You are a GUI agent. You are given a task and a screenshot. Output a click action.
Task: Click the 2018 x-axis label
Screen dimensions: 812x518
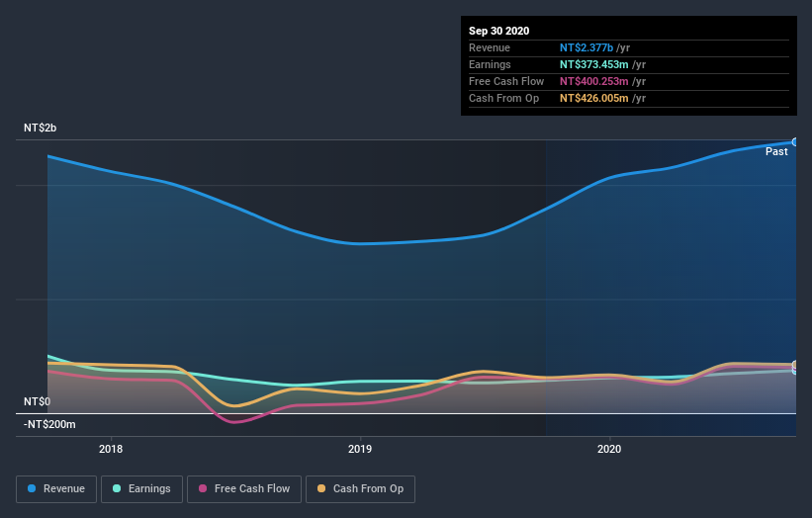click(111, 449)
